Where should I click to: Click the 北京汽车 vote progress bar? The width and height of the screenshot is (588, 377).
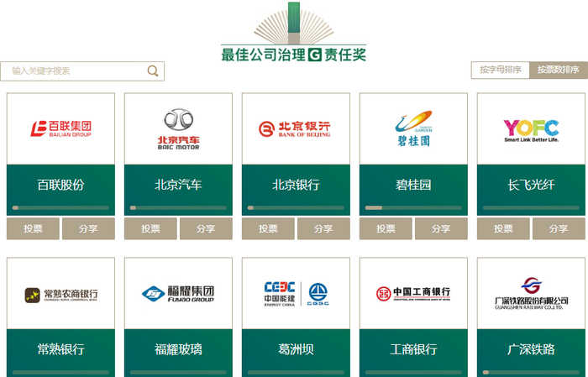tap(178, 207)
